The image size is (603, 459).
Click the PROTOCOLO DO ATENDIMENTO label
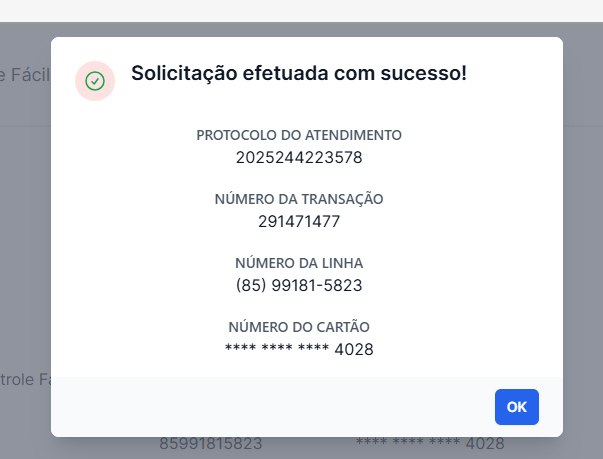[299, 135]
